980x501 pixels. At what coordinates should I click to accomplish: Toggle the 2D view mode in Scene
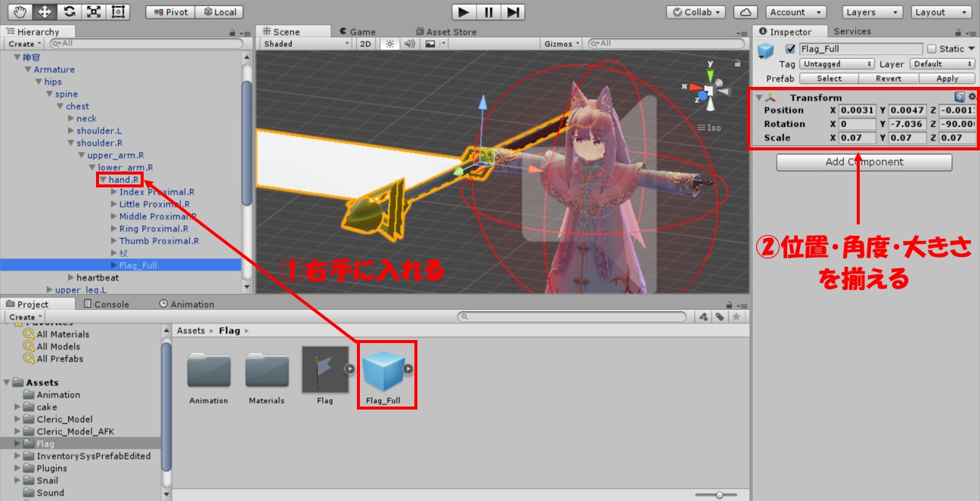(x=365, y=44)
